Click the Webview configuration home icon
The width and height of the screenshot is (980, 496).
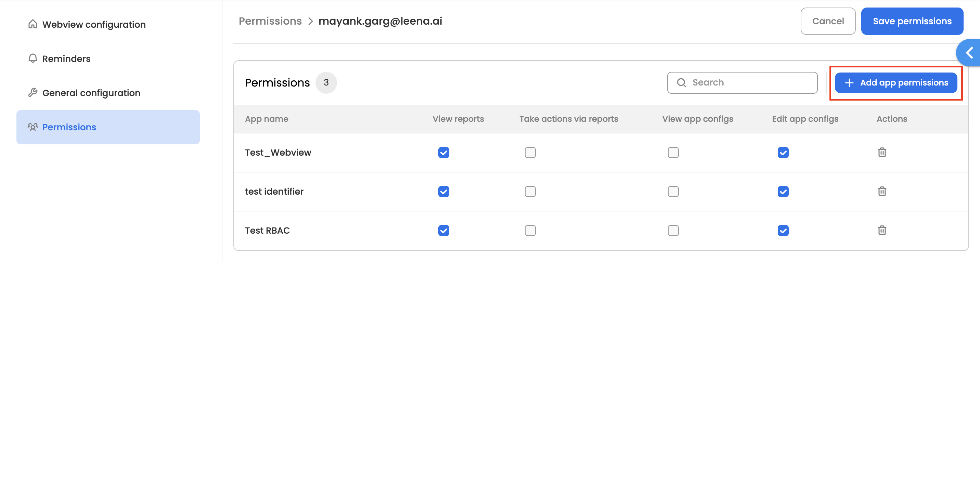(33, 24)
